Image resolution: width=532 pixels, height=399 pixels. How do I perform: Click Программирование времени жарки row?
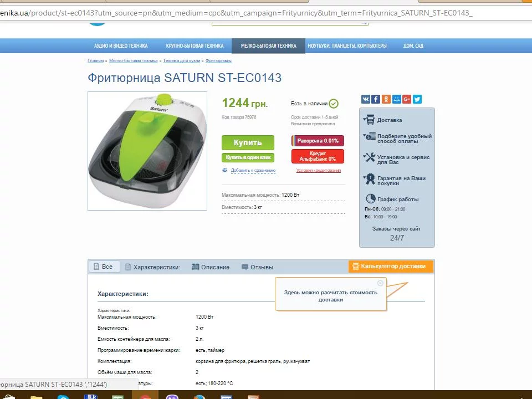click(x=161, y=350)
